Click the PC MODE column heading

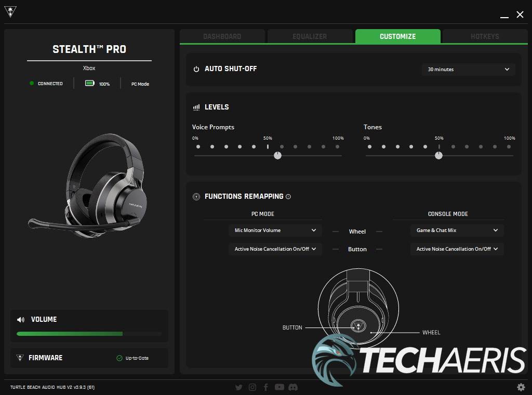point(262,214)
